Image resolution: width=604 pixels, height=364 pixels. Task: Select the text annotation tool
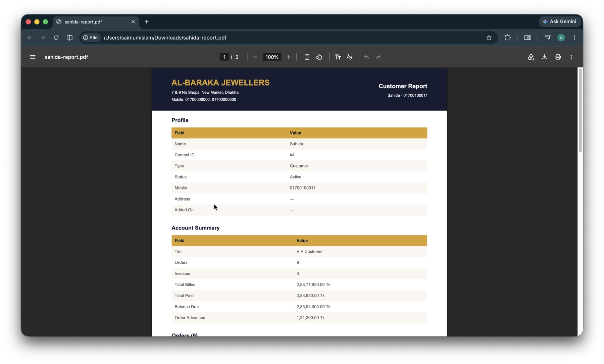pyautogui.click(x=338, y=57)
